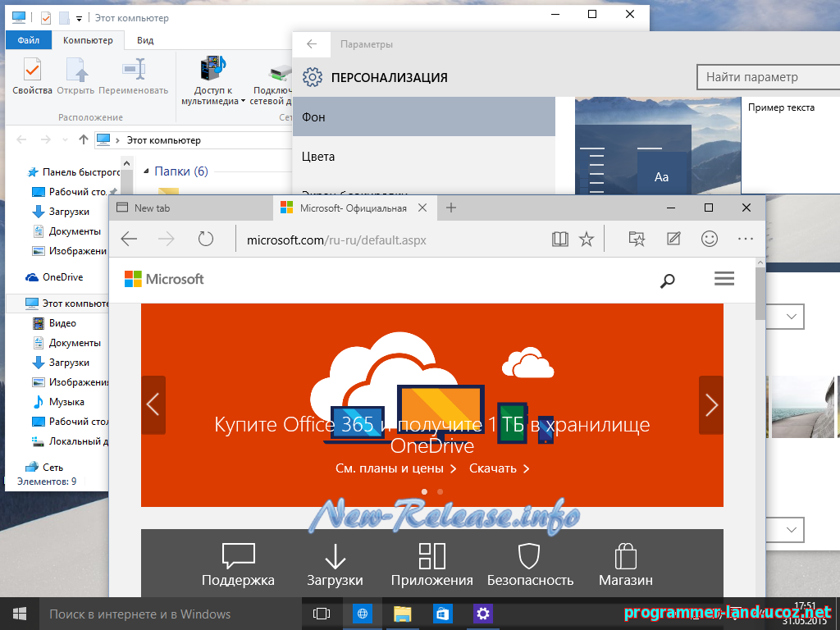Add page to favorites with star icon

coord(587,239)
